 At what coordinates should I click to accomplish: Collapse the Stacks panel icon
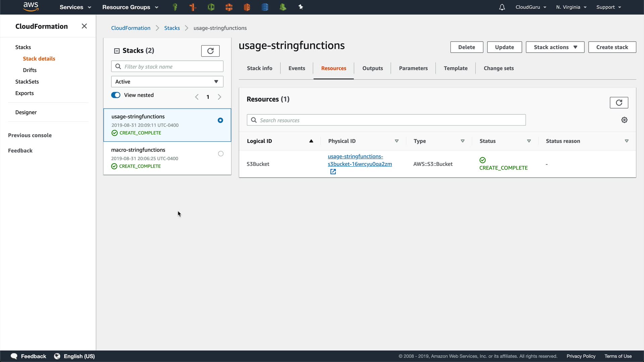coord(117,51)
